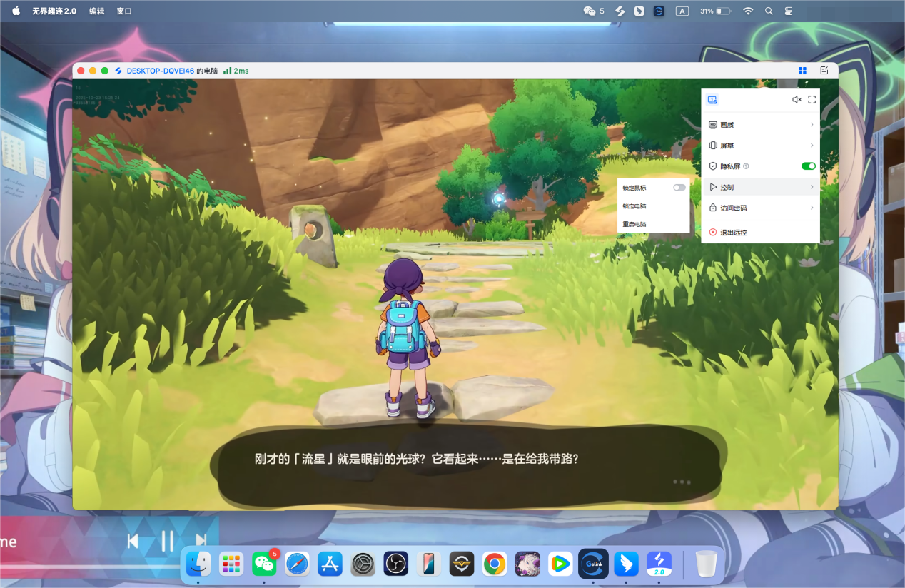Viewport: 905px width, 588px height.
Task: Open the 窗口 menu in the menu bar
Action: point(124,11)
